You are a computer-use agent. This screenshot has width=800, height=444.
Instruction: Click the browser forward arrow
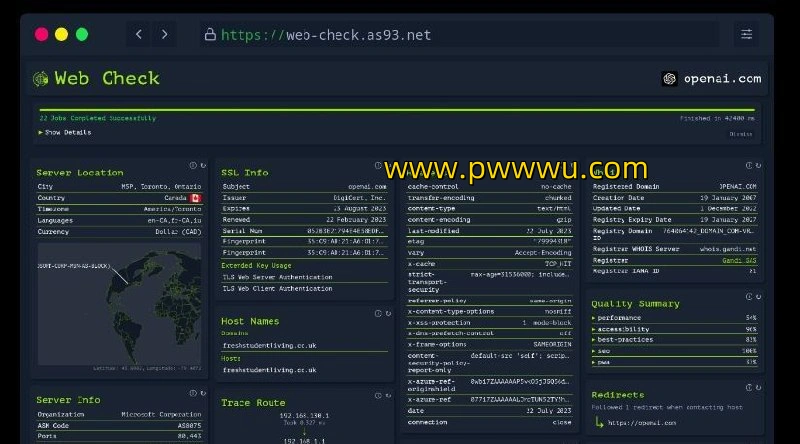[164, 34]
